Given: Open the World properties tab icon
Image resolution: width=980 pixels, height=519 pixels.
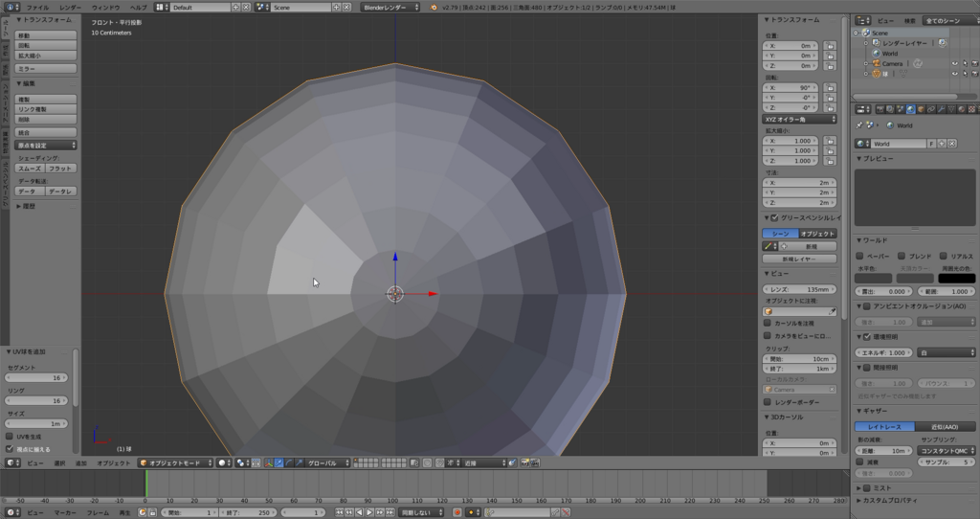Looking at the screenshot, I should click(x=911, y=109).
